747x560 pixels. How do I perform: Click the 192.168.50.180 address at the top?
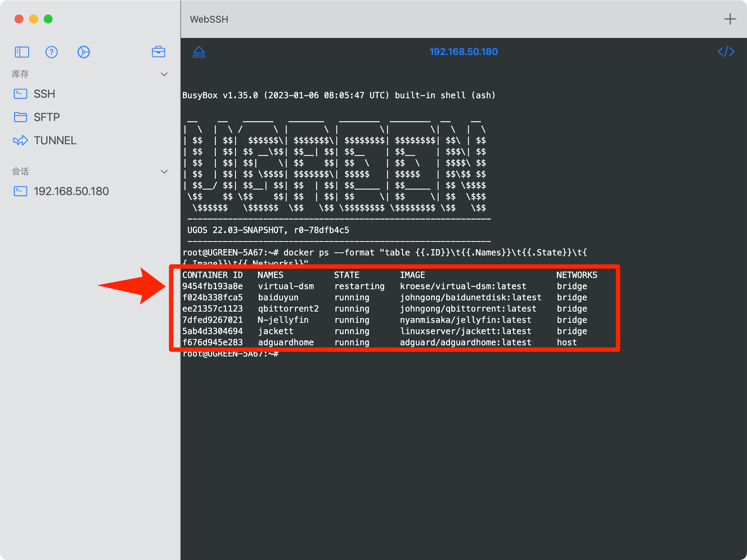pyautogui.click(x=464, y=51)
